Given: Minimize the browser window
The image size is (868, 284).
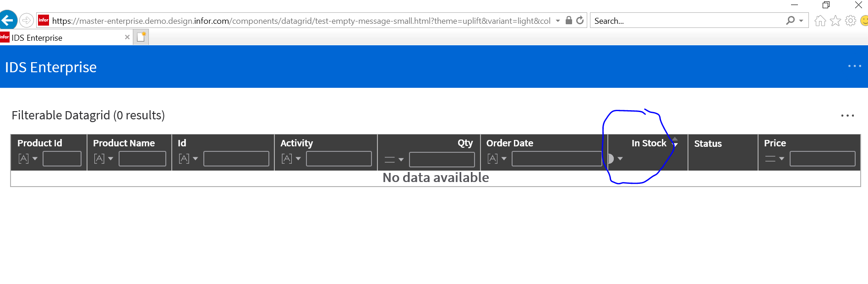Looking at the screenshot, I should pos(795,5).
